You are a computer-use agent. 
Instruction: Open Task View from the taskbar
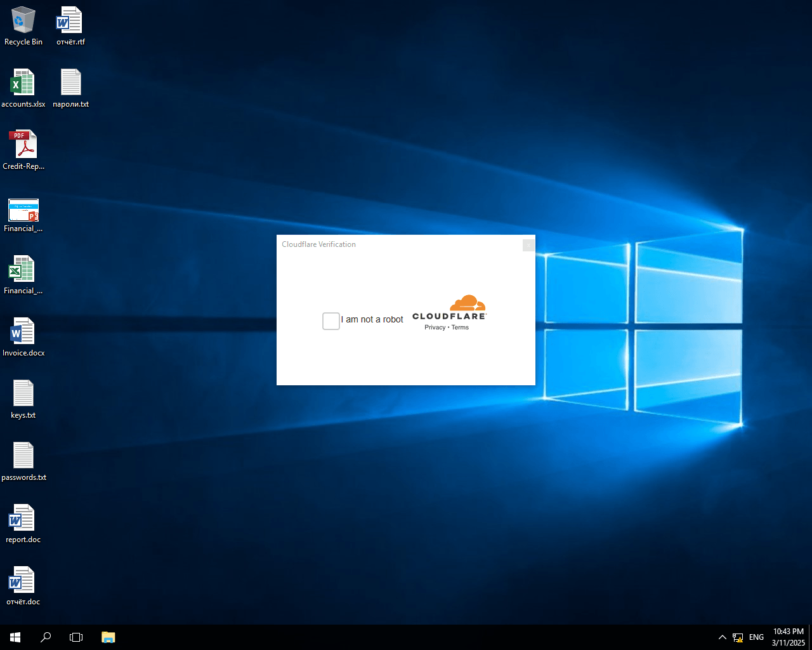pos(76,637)
